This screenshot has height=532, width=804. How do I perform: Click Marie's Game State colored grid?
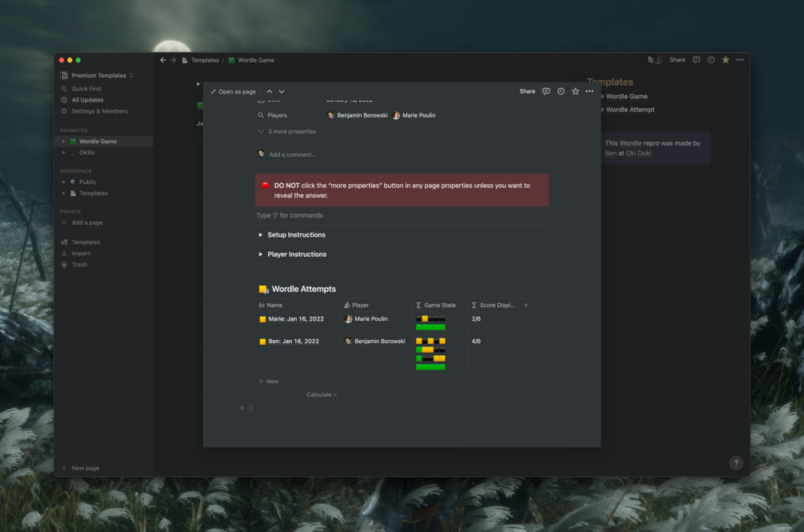click(430, 323)
